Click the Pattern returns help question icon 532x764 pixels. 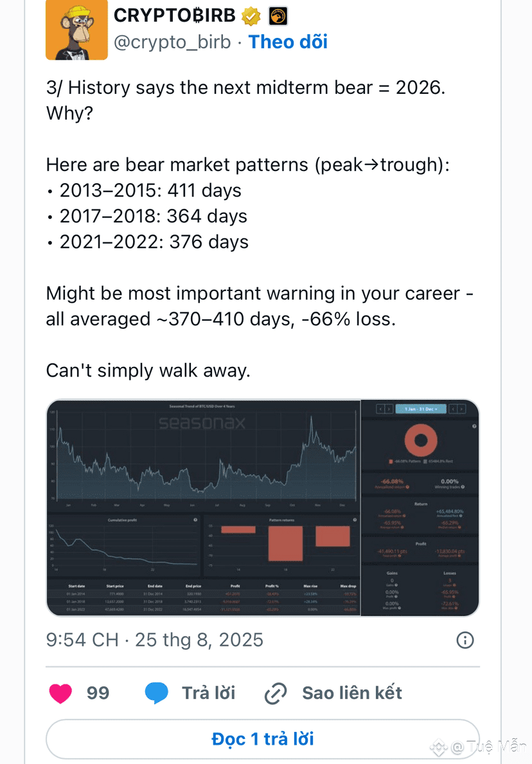click(355, 520)
